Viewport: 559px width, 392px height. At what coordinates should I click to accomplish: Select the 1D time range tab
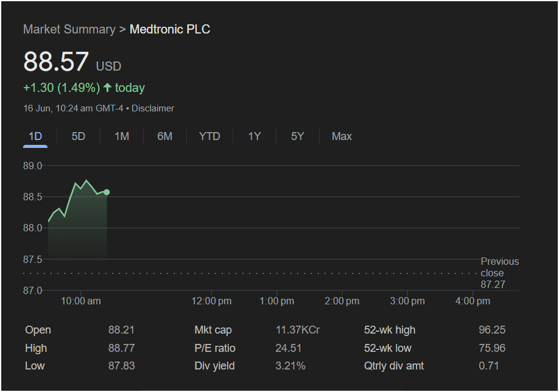tap(35, 136)
